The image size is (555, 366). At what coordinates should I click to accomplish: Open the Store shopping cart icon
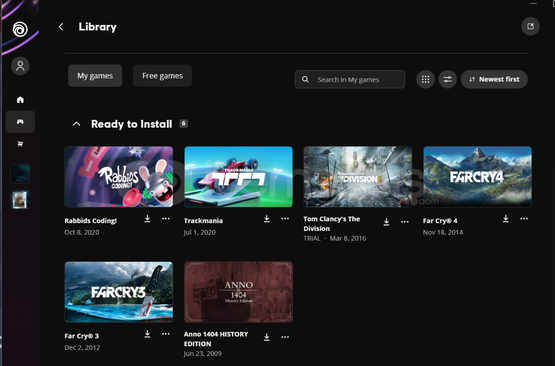20,144
